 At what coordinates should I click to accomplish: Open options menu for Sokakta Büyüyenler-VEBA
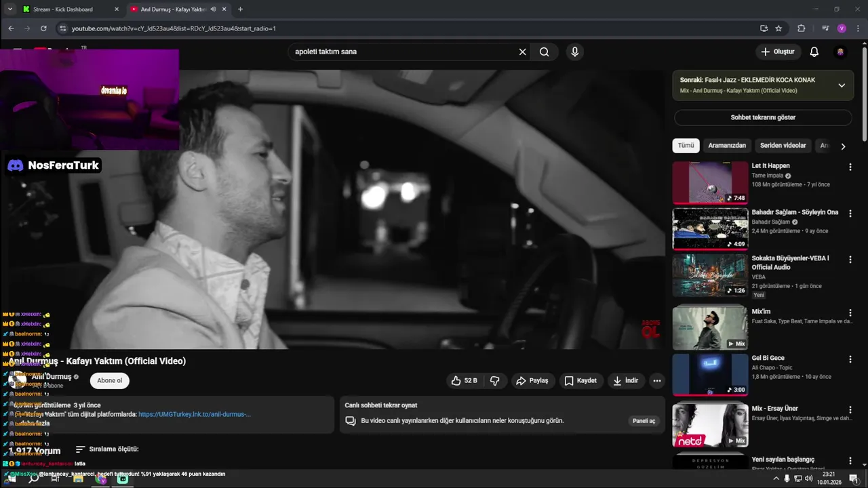850,260
